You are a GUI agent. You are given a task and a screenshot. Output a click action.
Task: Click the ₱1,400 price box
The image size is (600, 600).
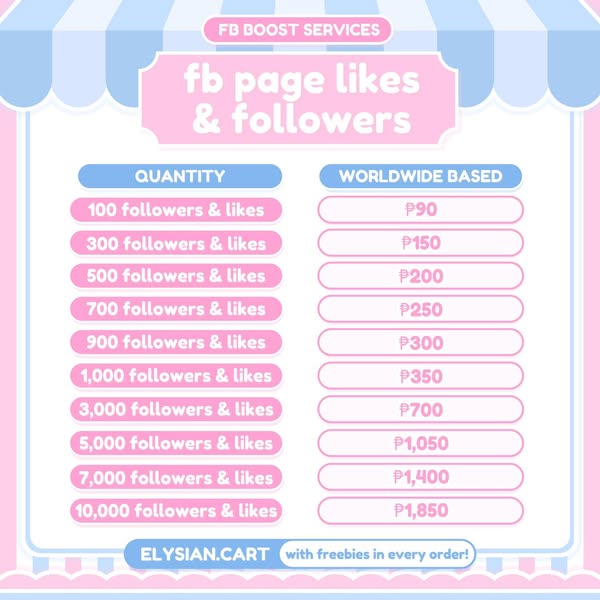420,477
